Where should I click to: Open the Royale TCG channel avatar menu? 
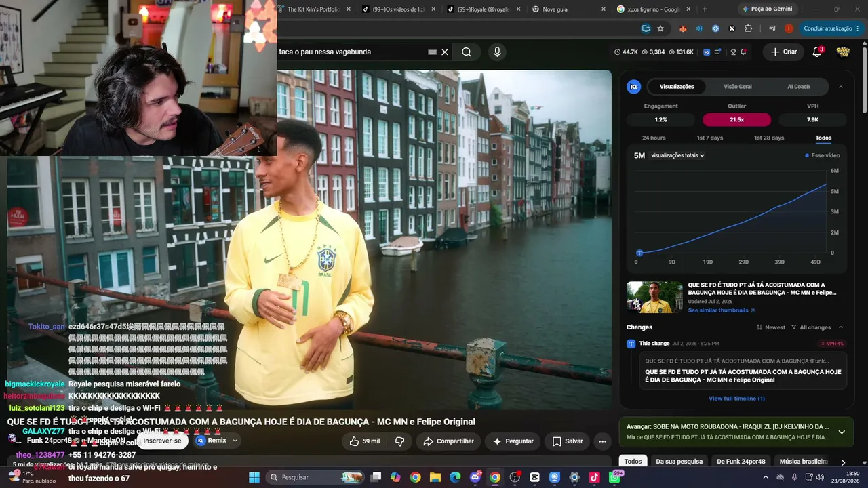843,52
